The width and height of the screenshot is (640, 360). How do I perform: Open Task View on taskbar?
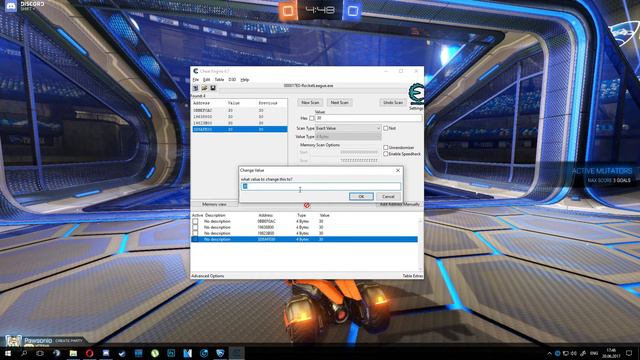[x=40, y=353]
